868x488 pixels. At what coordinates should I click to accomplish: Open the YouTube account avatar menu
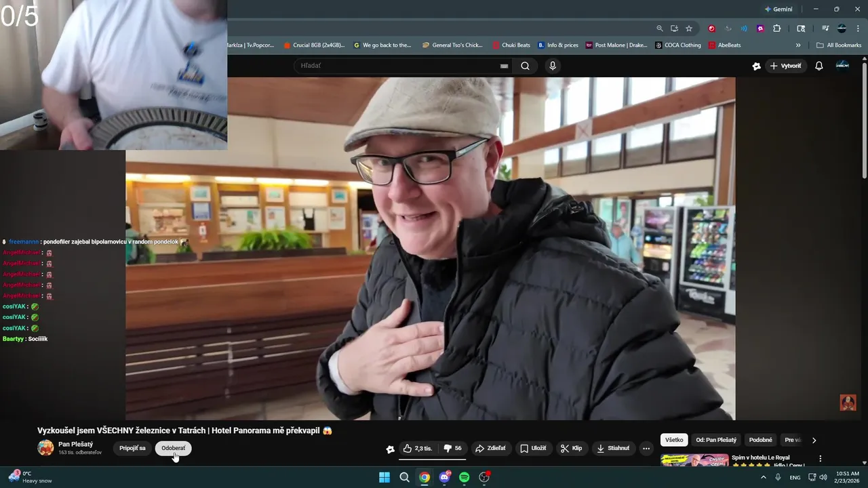(842, 65)
